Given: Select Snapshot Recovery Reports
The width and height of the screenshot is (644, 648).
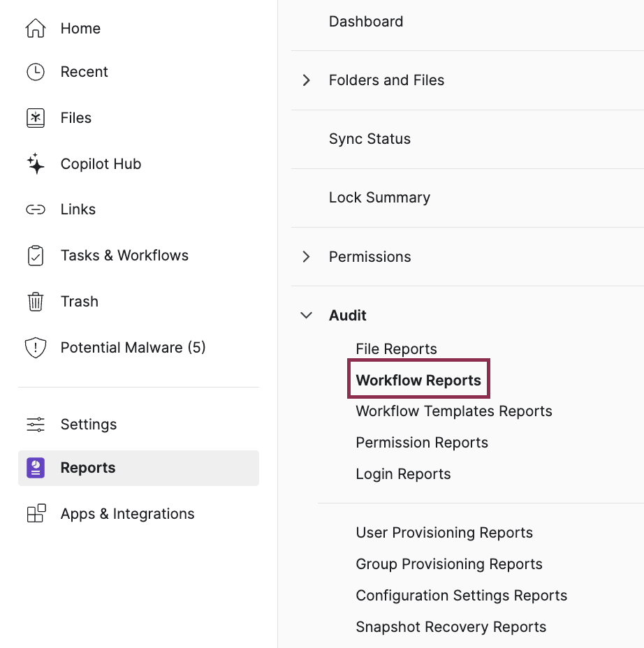Looking at the screenshot, I should click(x=451, y=626).
